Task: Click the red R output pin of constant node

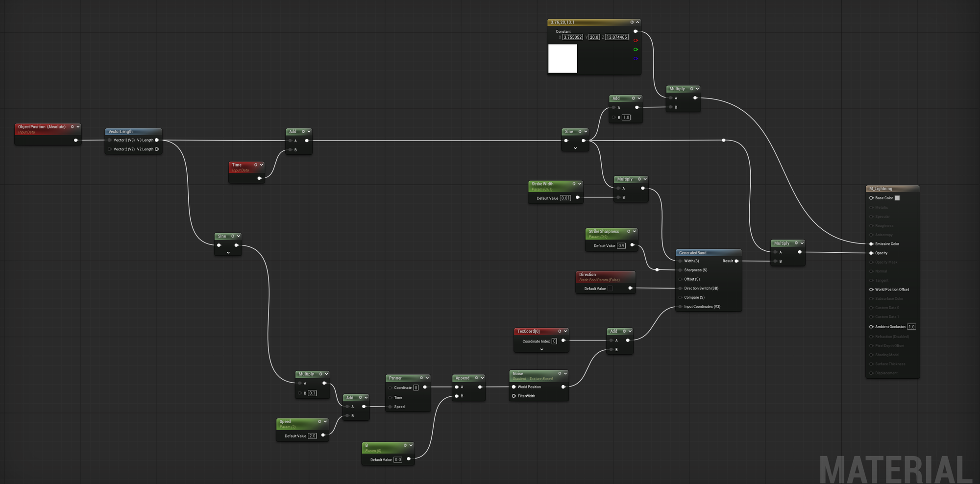Action: pyautogui.click(x=636, y=40)
